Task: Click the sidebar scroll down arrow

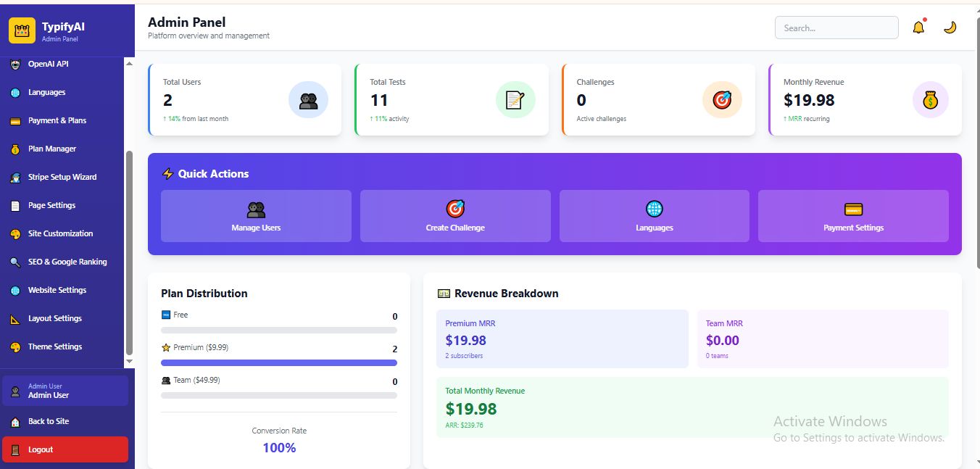Action: (x=130, y=361)
